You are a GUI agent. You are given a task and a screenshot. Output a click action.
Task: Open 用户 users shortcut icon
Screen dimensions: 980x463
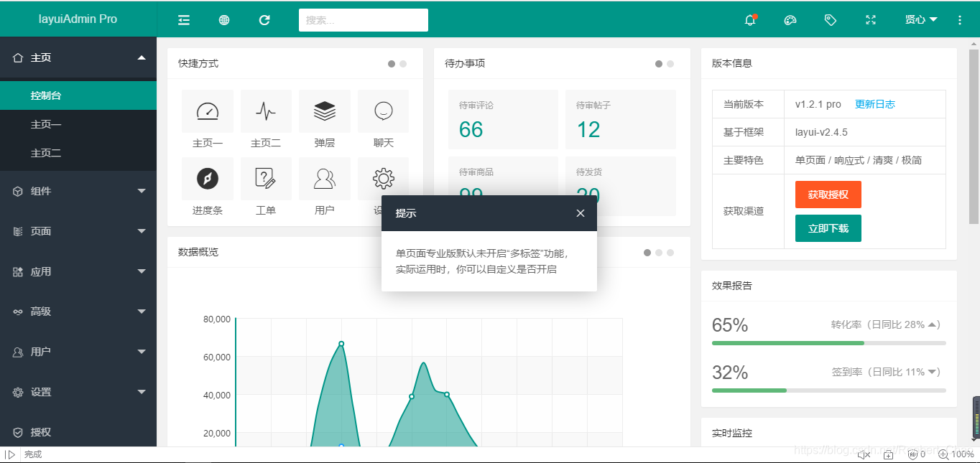pos(325,179)
